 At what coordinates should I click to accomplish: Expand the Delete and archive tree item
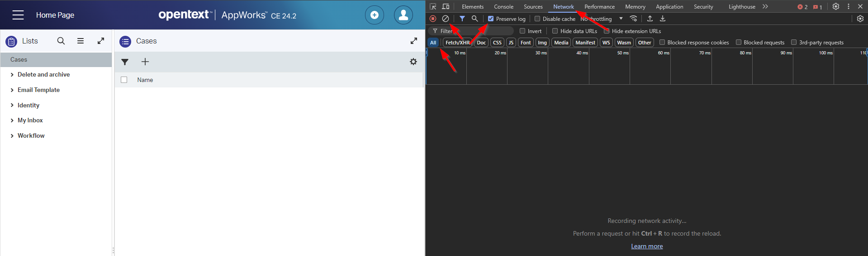pos(12,75)
